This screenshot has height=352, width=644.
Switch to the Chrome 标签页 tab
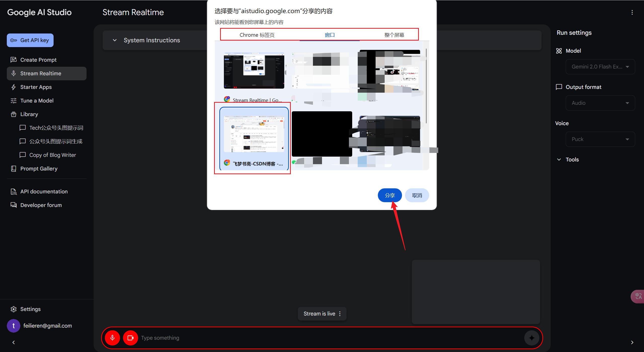coord(257,35)
